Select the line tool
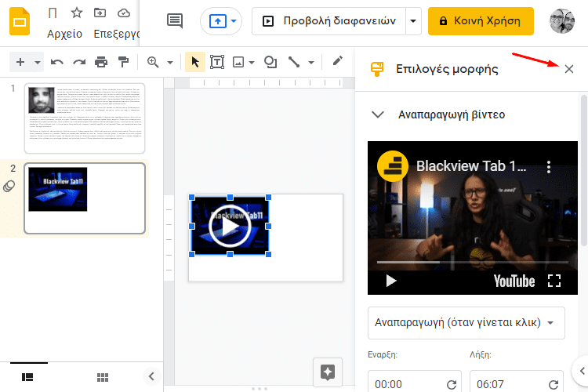This screenshot has height=392, width=588. click(294, 62)
